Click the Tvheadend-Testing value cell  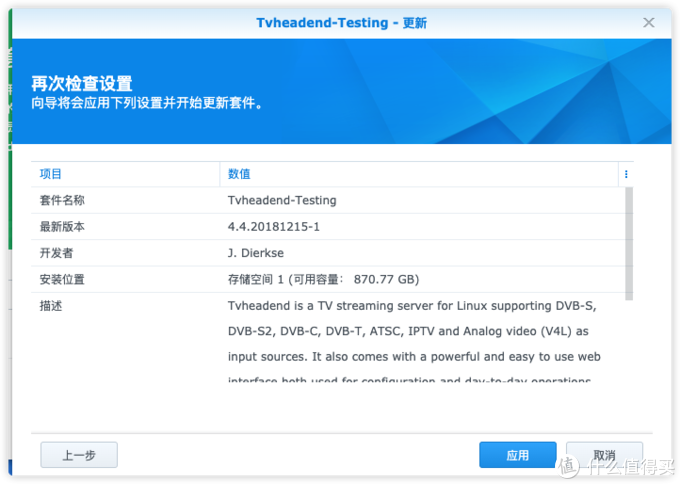tap(282, 200)
